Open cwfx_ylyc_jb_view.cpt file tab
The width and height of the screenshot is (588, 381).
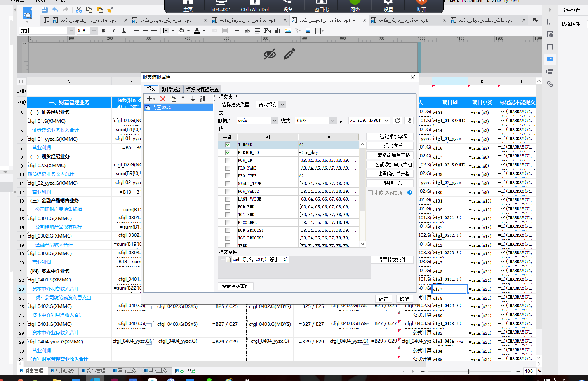tap(408, 20)
